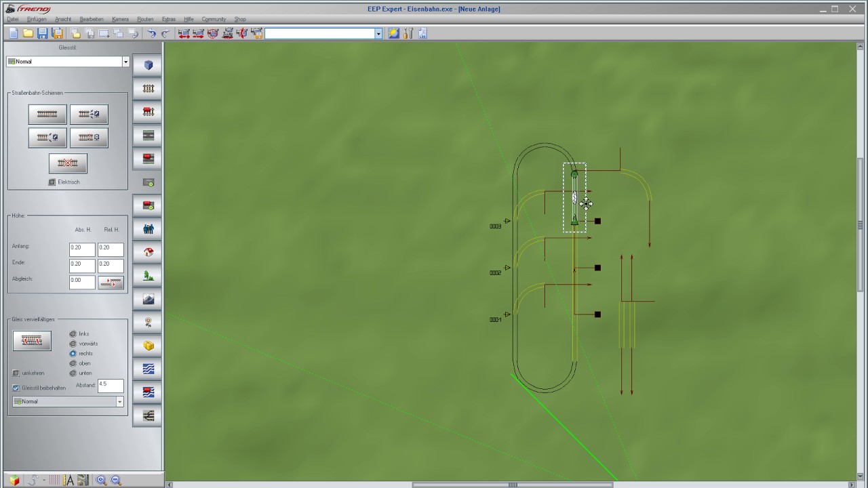Open the track junction layout editor

(x=147, y=415)
